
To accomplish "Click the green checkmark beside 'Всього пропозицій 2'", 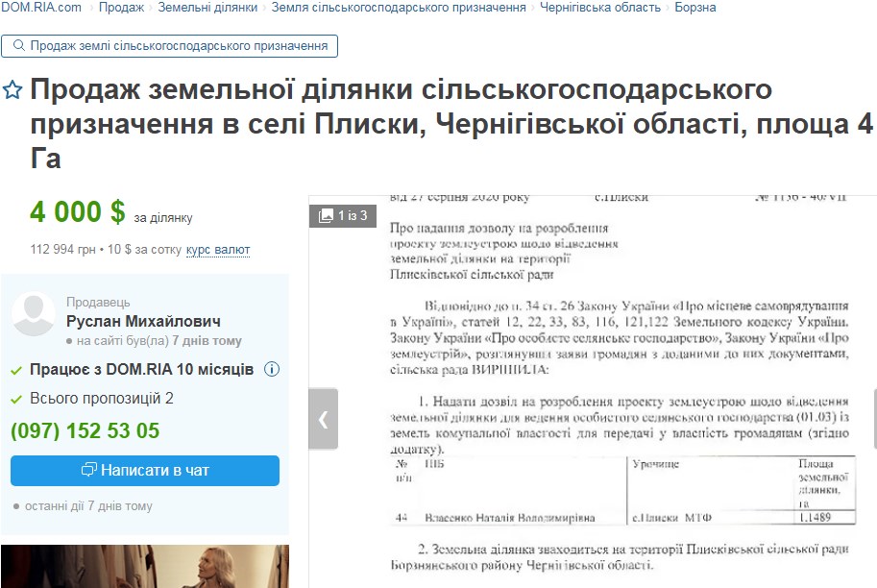I will coord(15,399).
